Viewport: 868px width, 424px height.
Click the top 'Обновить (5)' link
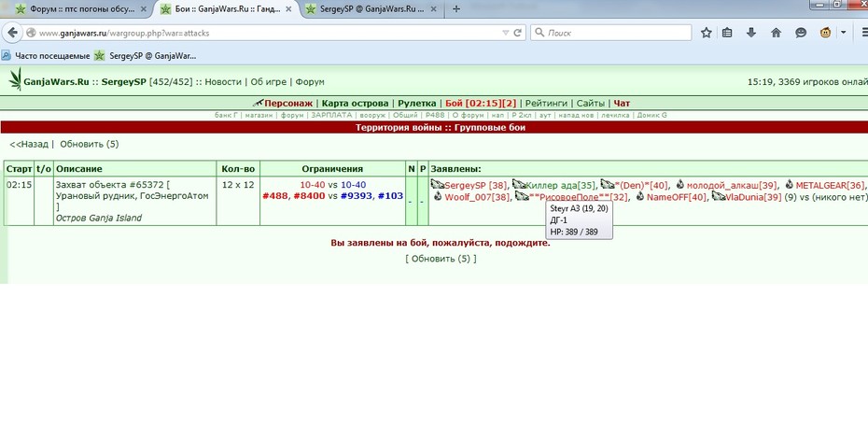pyautogui.click(x=89, y=144)
